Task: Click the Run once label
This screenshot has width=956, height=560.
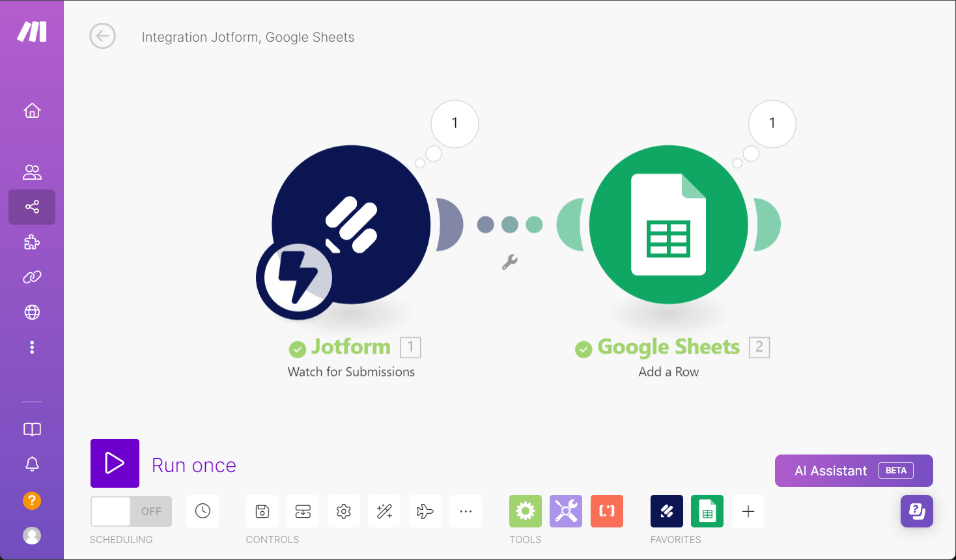Action: (x=194, y=466)
